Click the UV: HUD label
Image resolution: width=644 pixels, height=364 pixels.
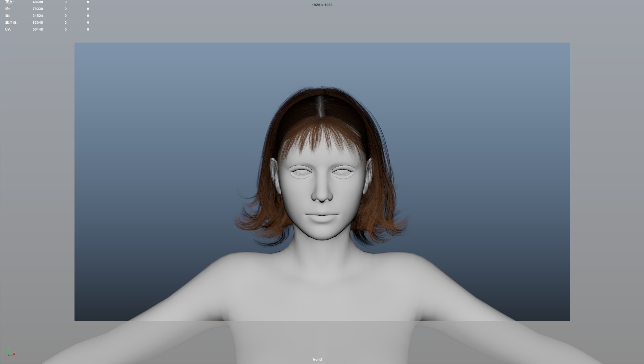(8, 30)
